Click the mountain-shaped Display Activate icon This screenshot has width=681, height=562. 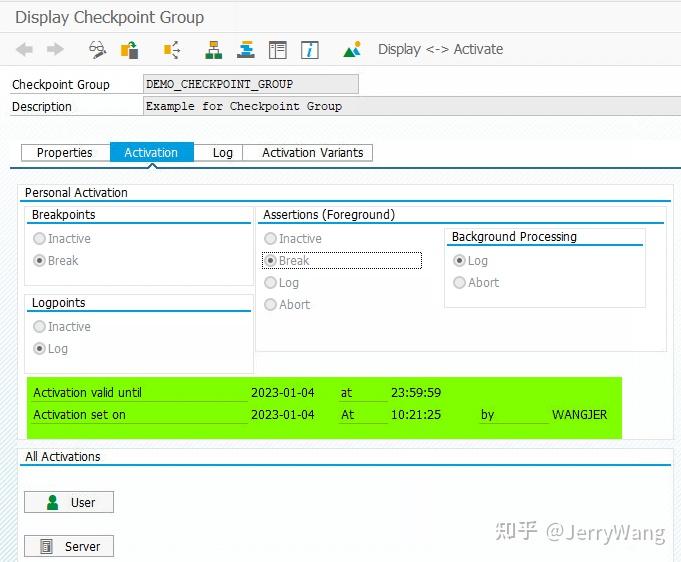tap(352, 50)
